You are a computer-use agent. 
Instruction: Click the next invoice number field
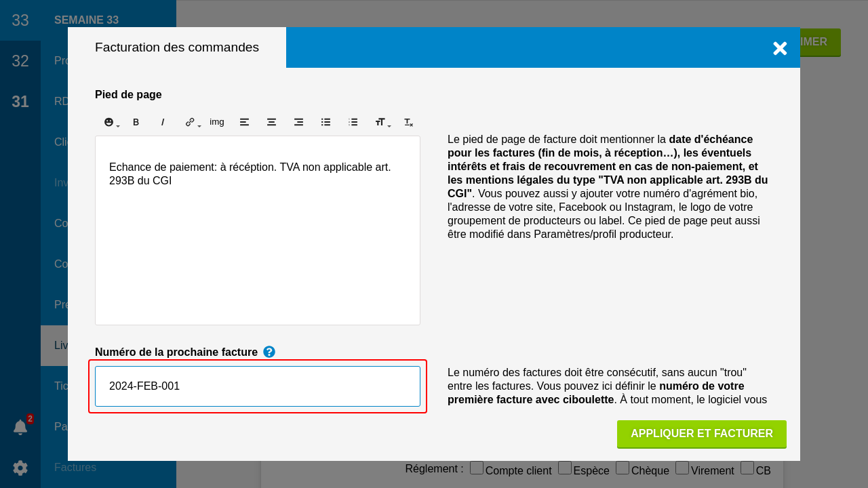click(x=258, y=386)
